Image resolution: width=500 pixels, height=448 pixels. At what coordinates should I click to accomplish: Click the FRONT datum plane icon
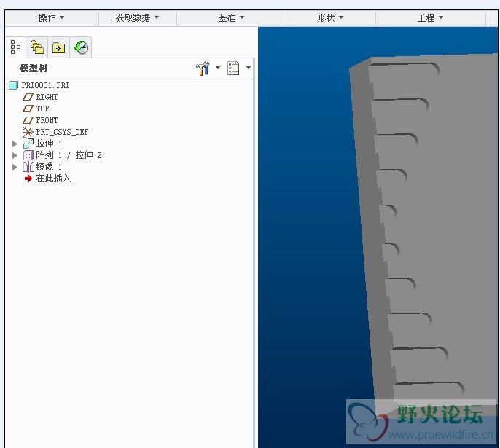(x=28, y=120)
